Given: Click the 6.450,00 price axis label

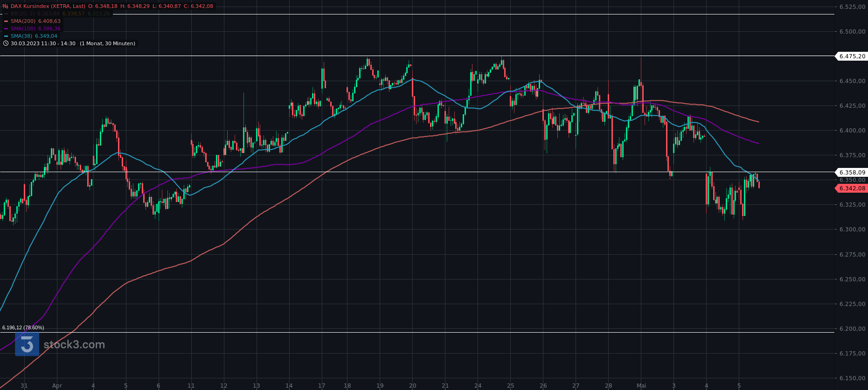Looking at the screenshot, I should (852, 81).
